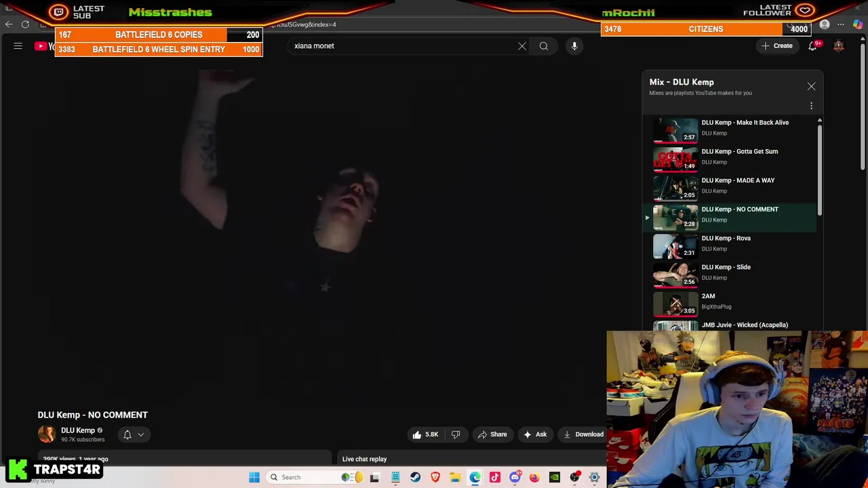This screenshot has width=868, height=488.
Task: Open the Live chat replay section
Action: click(x=364, y=459)
